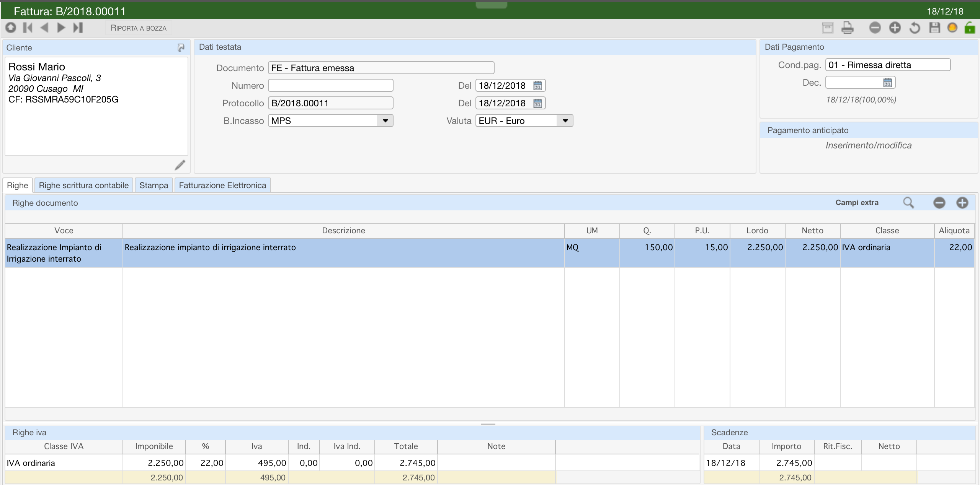
Task: Click the Descrizione column header
Action: [343, 231]
